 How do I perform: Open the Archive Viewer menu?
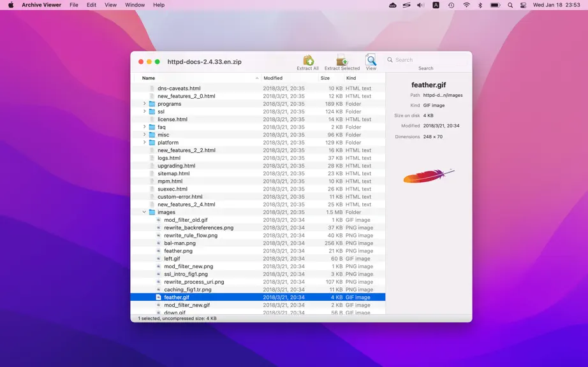coord(41,5)
